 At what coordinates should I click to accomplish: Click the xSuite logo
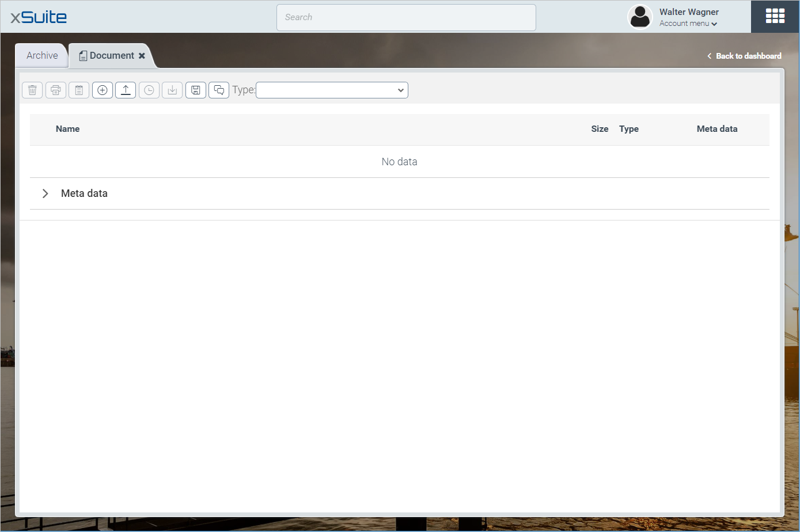tap(39, 17)
